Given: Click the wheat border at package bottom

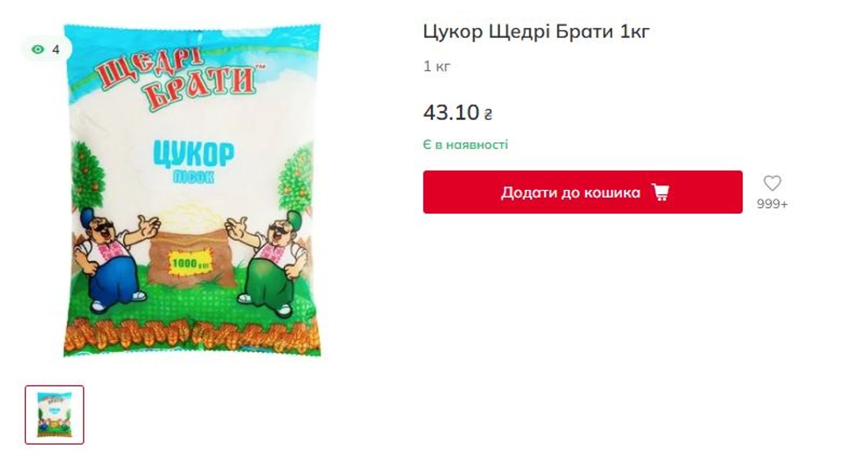Looking at the screenshot, I should point(192,335).
